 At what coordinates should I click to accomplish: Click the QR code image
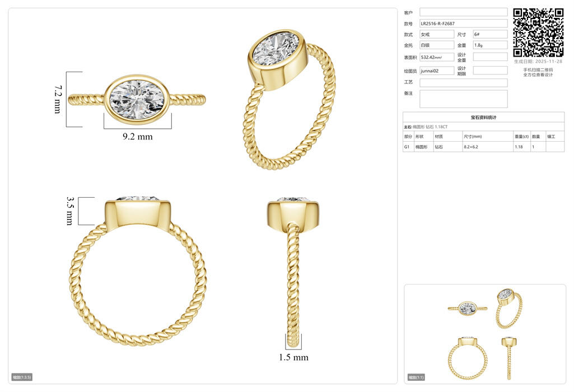pyautogui.click(x=538, y=32)
